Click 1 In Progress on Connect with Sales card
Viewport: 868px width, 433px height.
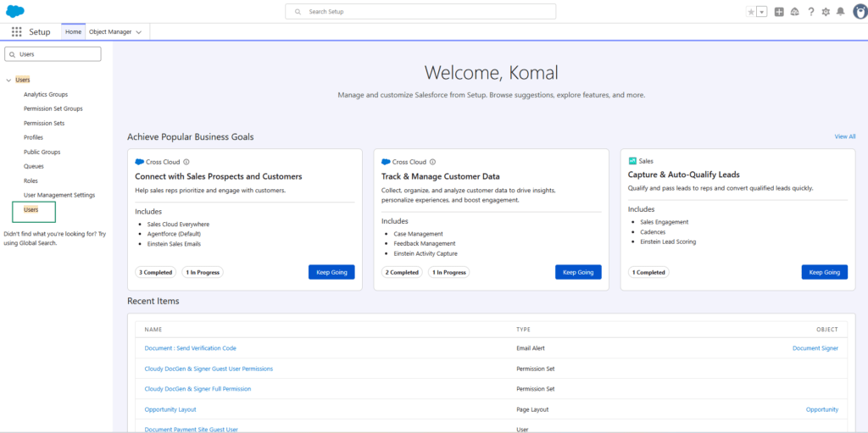coord(203,272)
